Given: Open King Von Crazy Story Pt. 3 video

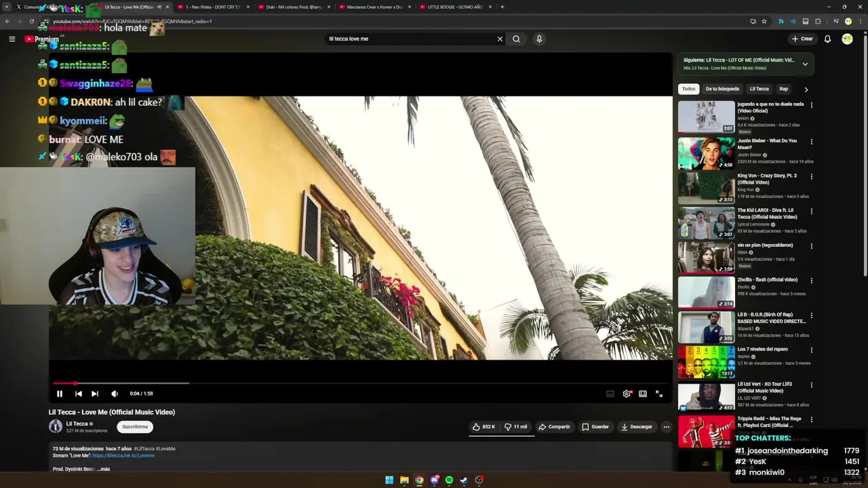Looking at the screenshot, I should [x=706, y=188].
